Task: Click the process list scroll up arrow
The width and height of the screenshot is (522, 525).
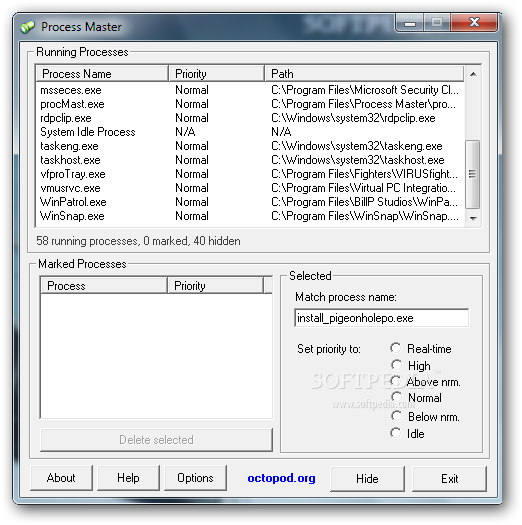Action: click(x=473, y=74)
